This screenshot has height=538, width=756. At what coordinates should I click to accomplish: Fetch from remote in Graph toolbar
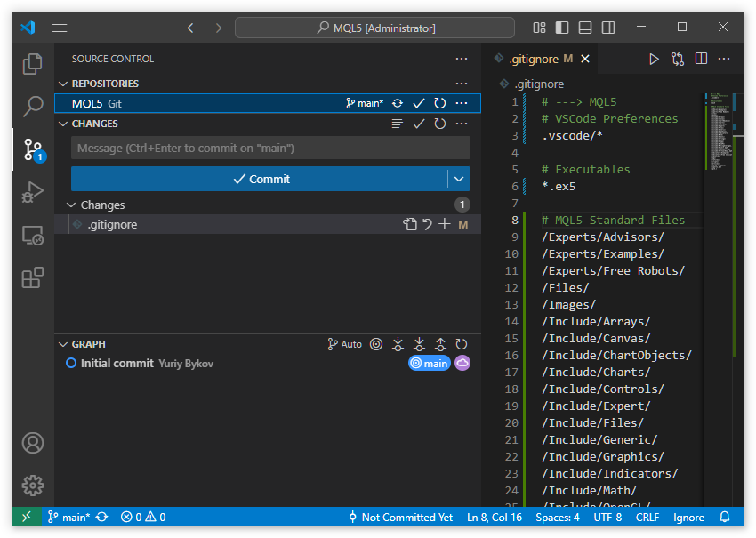tap(398, 344)
